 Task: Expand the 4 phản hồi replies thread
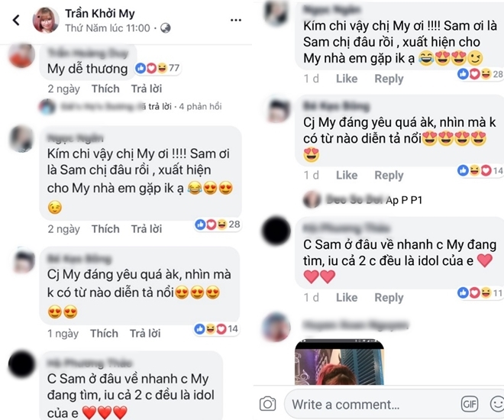[200, 106]
